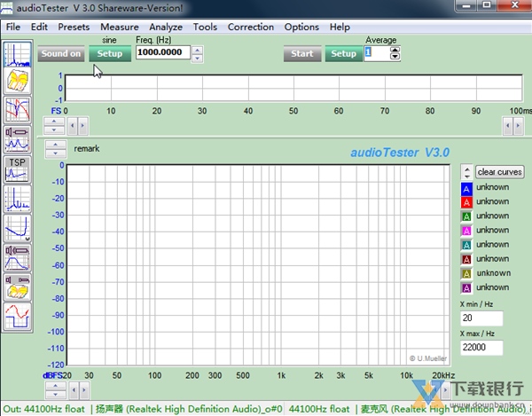The image size is (532, 416).
Task: Click the U-shaped curve measurement icon
Action: click(x=17, y=228)
